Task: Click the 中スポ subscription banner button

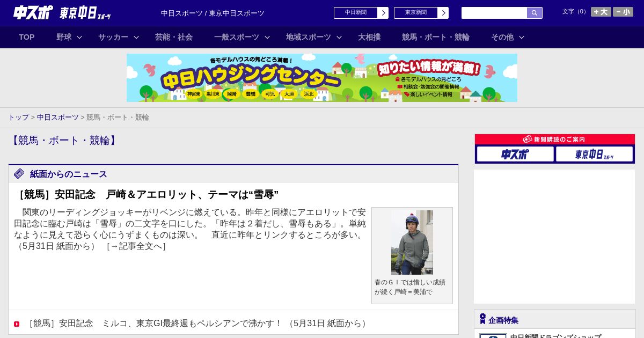Action: point(515,155)
